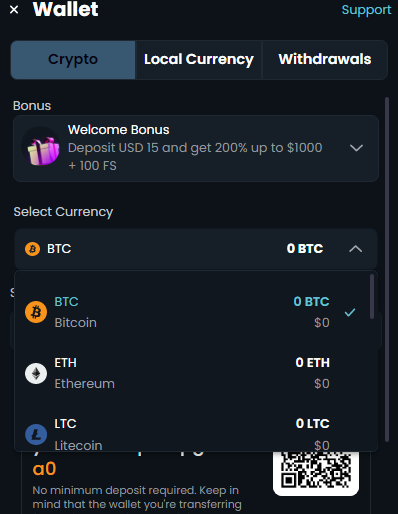Open the BTC Select Currency dropdown field

(x=196, y=249)
